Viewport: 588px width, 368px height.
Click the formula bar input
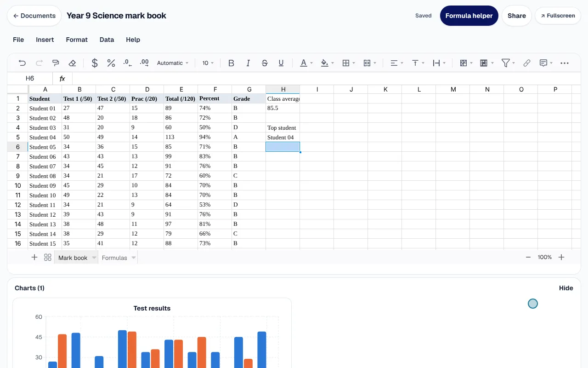[x=326, y=79]
